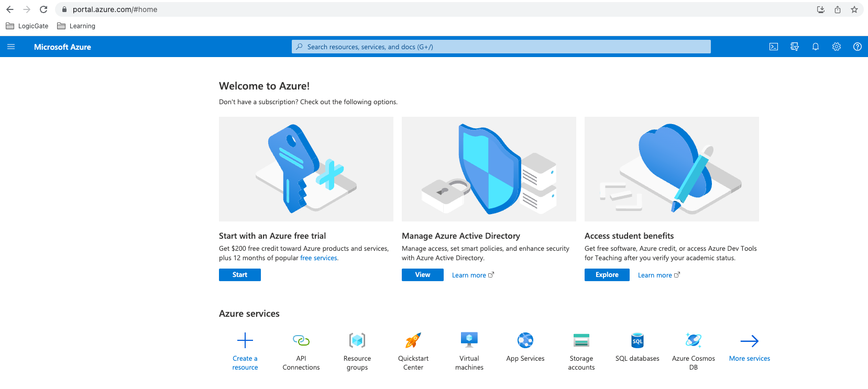Viewport: 868px width, 389px height.
Task: Click the browser back arrow
Action: click(x=10, y=9)
